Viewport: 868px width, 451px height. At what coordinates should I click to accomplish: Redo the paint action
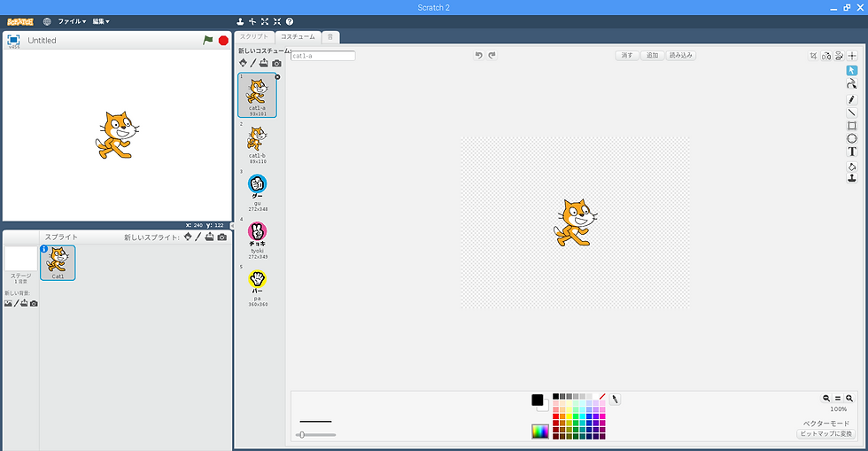coord(492,55)
